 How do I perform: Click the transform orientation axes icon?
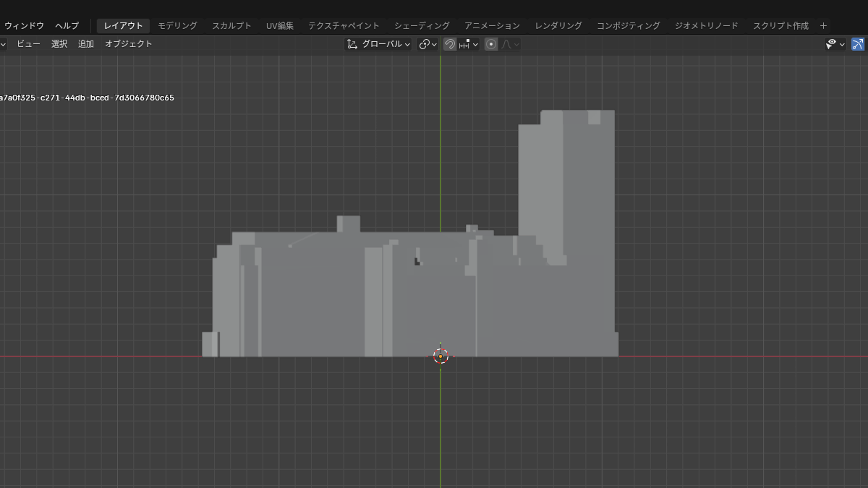(352, 44)
